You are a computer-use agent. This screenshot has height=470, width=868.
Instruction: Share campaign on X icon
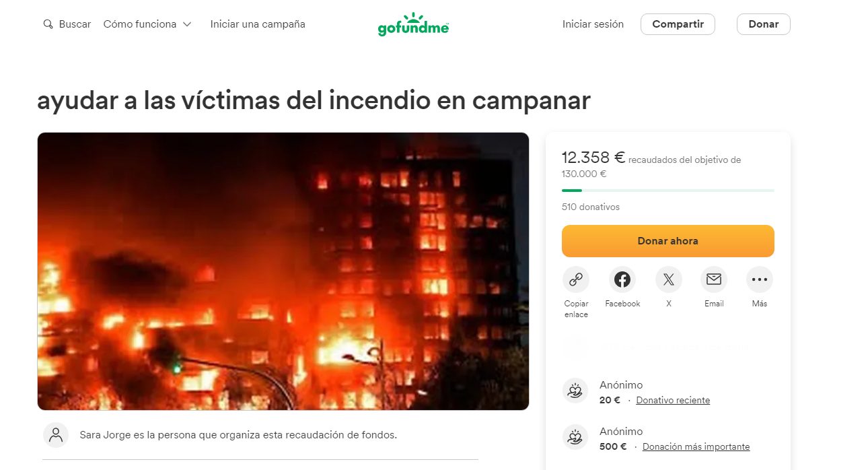[669, 279]
